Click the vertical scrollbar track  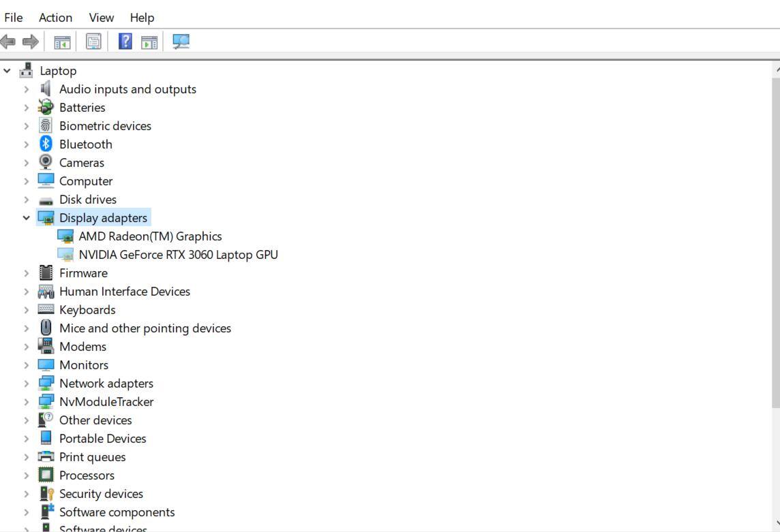click(776, 463)
